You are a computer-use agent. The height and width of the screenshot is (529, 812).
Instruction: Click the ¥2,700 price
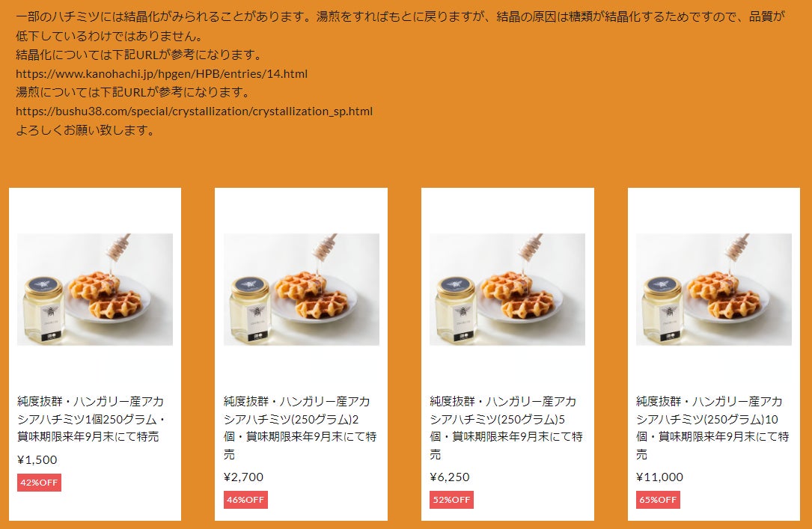tap(243, 477)
